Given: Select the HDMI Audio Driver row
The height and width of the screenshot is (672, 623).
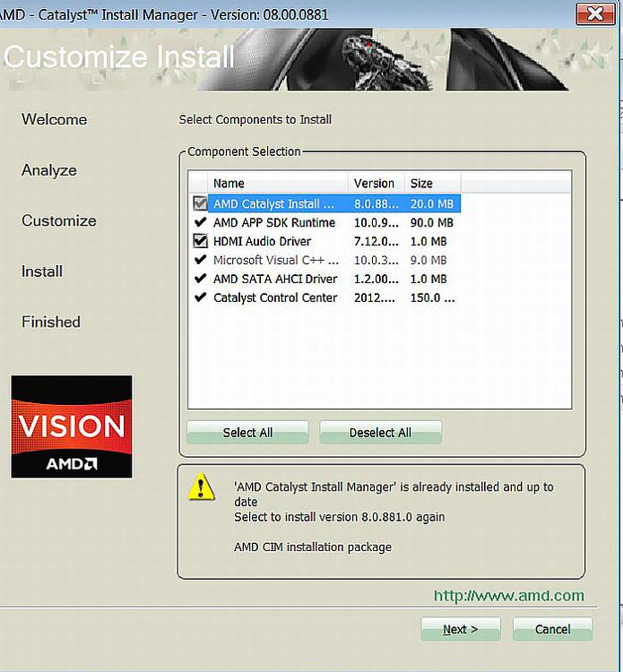Looking at the screenshot, I should [x=324, y=241].
